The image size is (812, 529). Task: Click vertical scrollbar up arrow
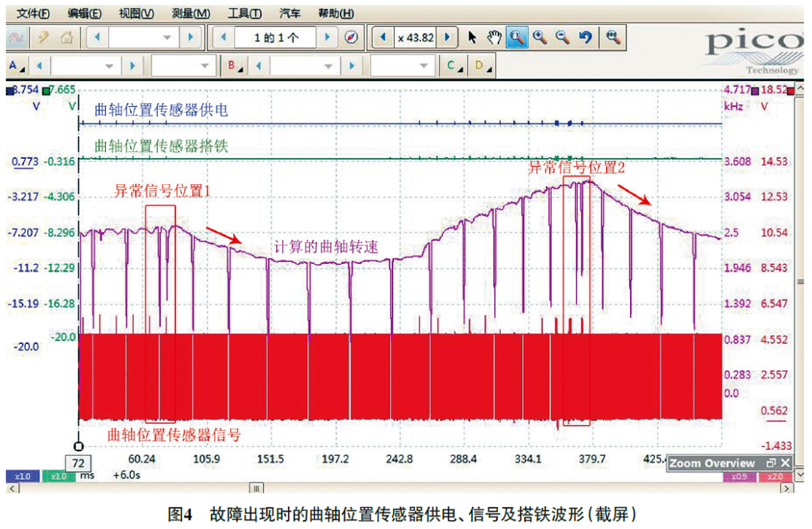800,89
